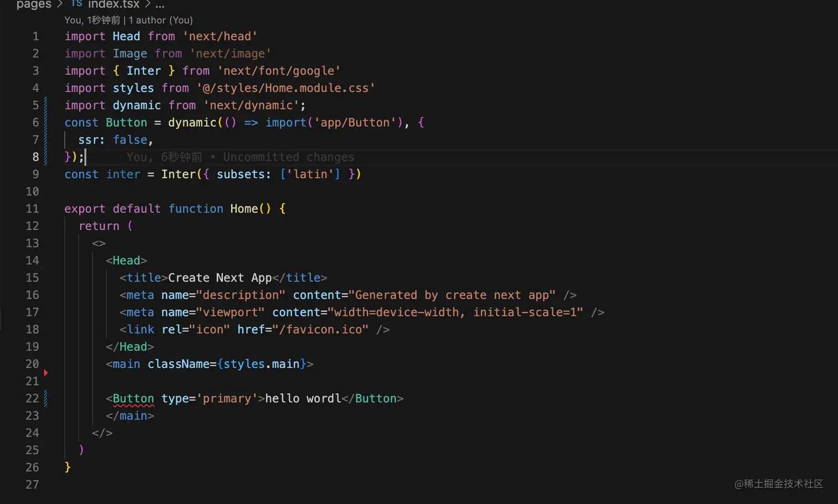This screenshot has width=838, height=504.
Task: Click the "Image" identifier in the unused import
Action: click(130, 54)
